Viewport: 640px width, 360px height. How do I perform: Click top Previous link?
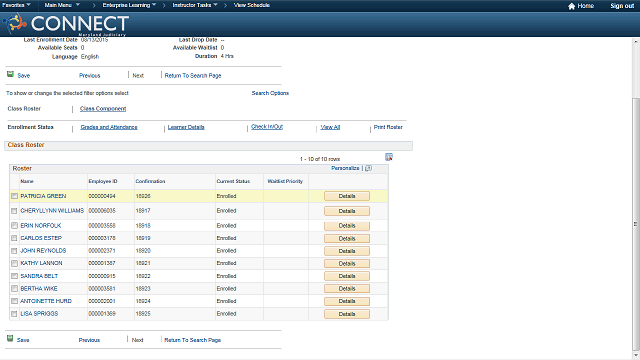90,76
